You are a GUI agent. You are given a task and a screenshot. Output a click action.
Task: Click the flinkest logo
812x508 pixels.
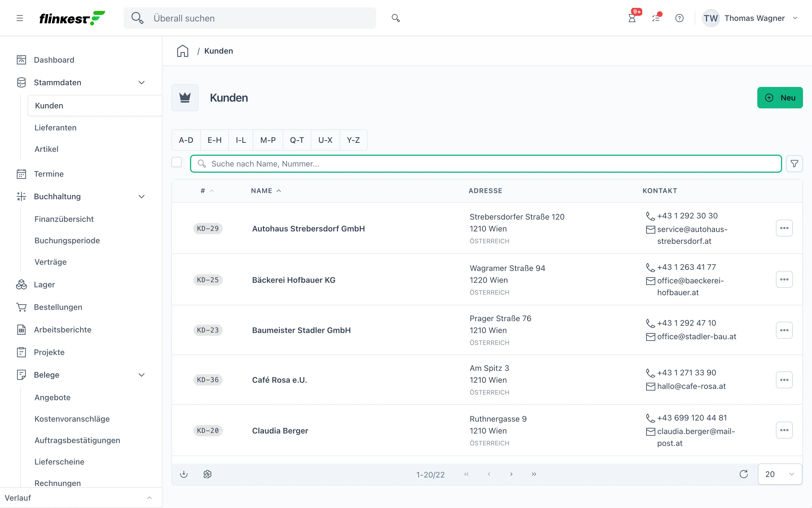click(72, 18)
